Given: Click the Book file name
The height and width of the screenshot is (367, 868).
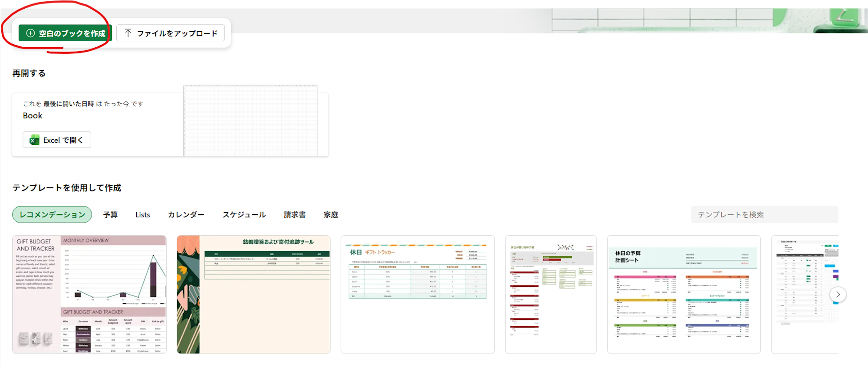Looking at the screenshot, I should click(x=33, y=116).
